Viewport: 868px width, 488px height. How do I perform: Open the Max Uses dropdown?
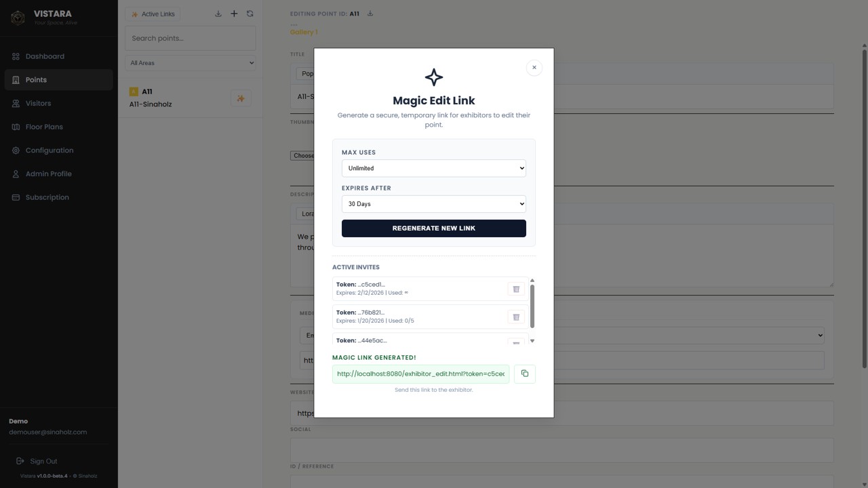(433, 168)
